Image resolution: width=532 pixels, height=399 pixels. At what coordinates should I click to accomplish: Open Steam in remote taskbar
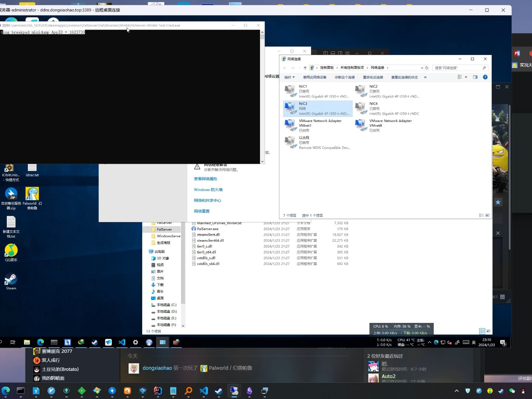95,342
